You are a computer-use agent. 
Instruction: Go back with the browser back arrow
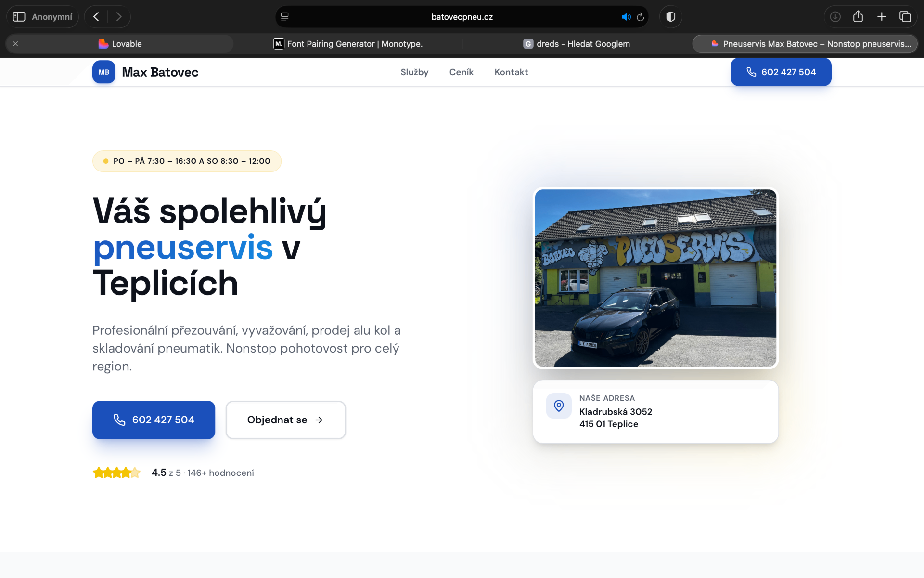(x=96, y=17)
